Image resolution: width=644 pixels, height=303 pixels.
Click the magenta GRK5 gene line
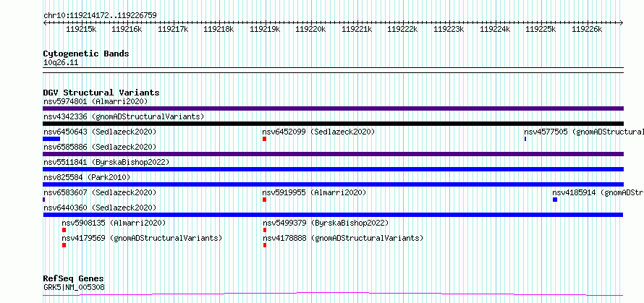(x=333, y=294)
